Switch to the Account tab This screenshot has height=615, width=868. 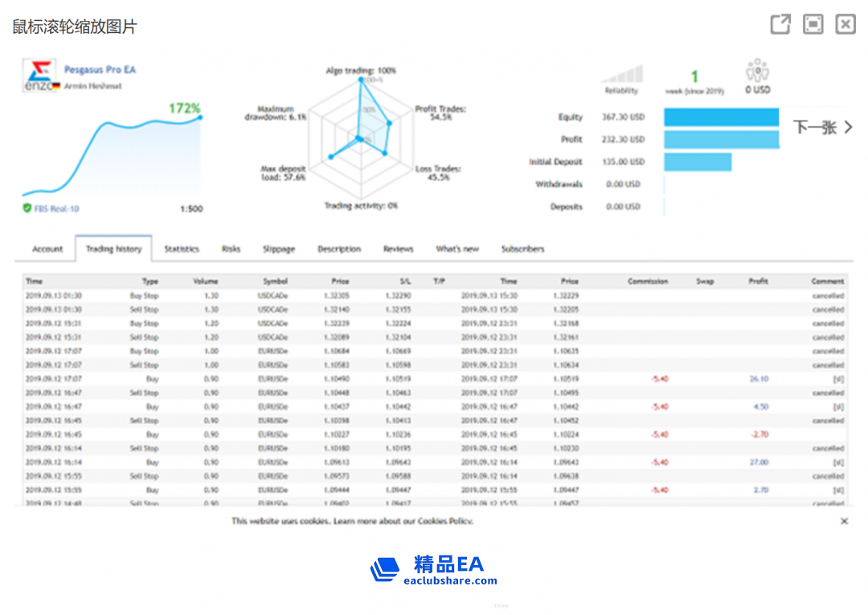point(47,249)
